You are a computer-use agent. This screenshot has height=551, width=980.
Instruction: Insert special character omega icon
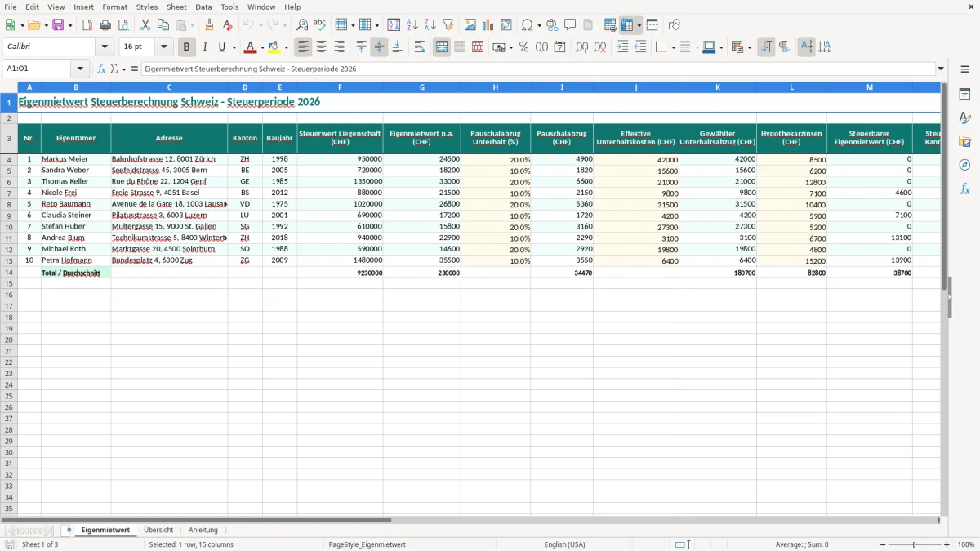point(527,25)
